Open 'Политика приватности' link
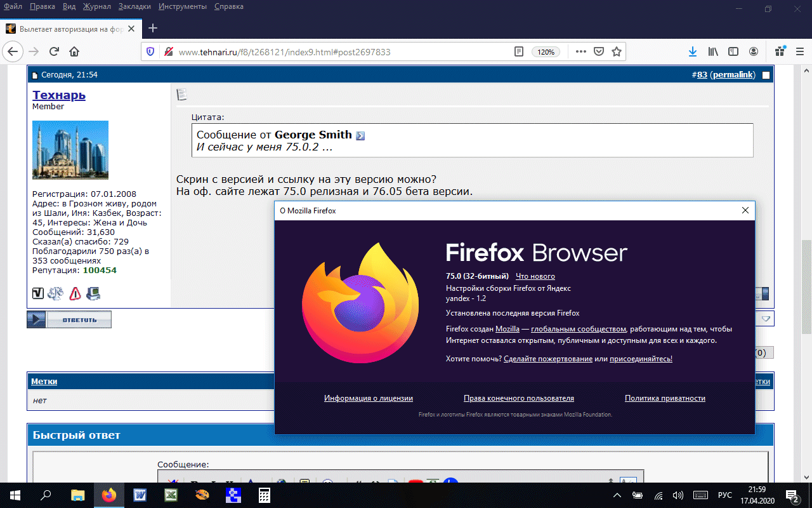 pos(665,398)
